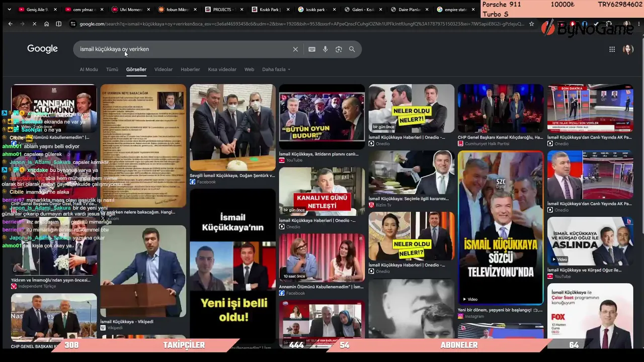Open the Instagram source link

point(471,316)
